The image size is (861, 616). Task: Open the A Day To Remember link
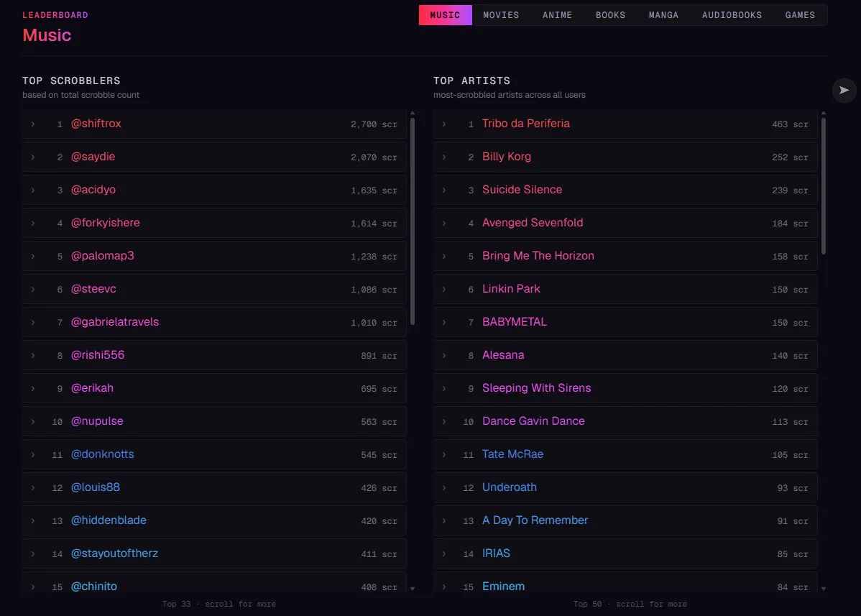(x=535, y=520)
